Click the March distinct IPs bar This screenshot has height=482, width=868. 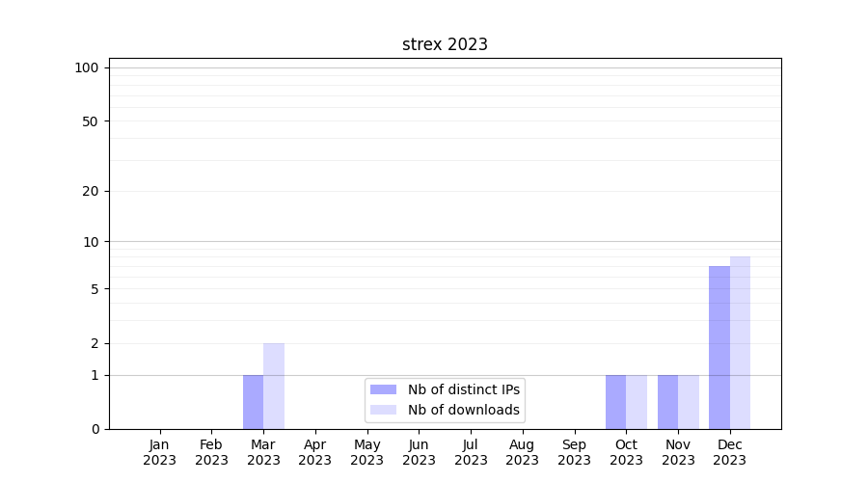coord(253,402)
